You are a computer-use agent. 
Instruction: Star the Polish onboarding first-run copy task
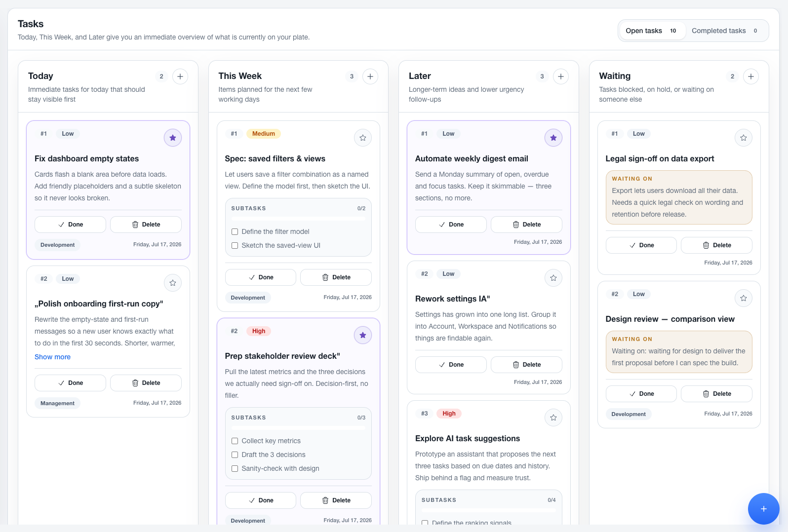coord(173,283)
